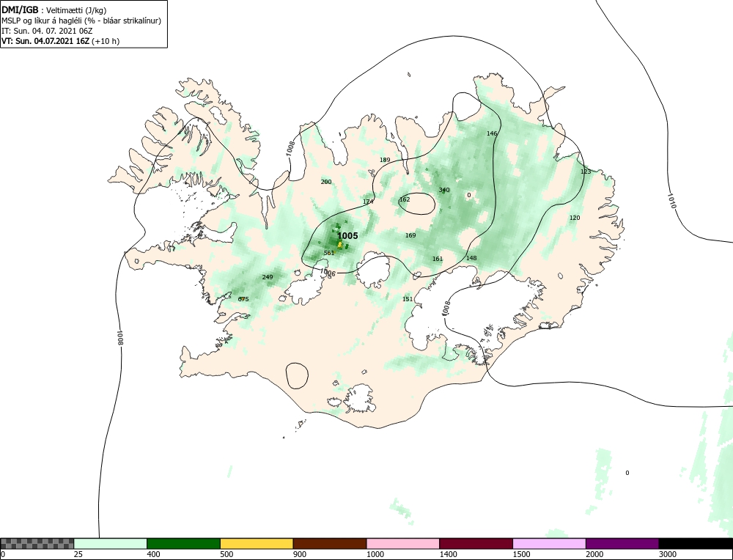Click the 189 value on the map

point(385,160)
